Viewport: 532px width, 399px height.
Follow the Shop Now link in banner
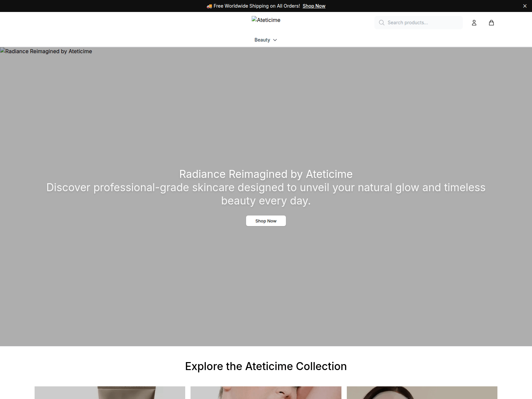tap(314, 6)
